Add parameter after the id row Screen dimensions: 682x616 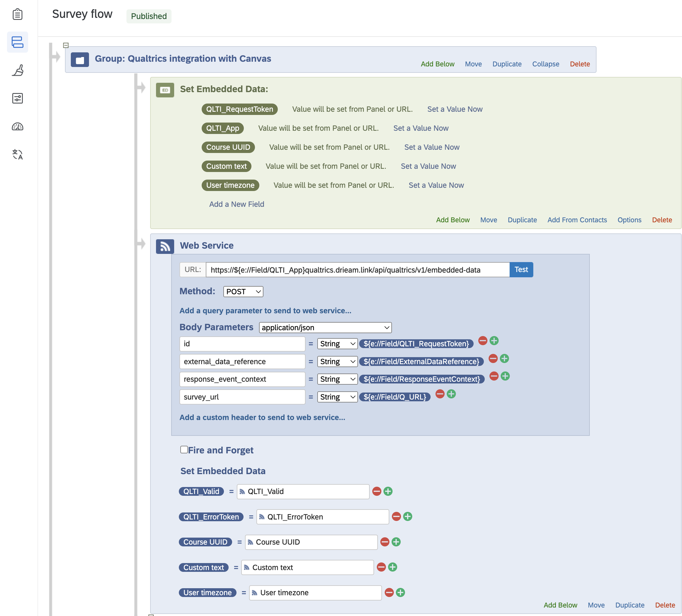tap(494, 340)
